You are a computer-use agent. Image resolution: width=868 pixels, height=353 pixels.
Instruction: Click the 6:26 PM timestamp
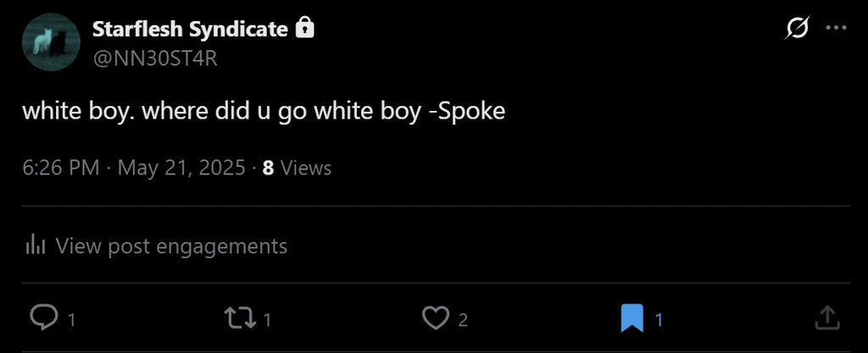[61, 168]
